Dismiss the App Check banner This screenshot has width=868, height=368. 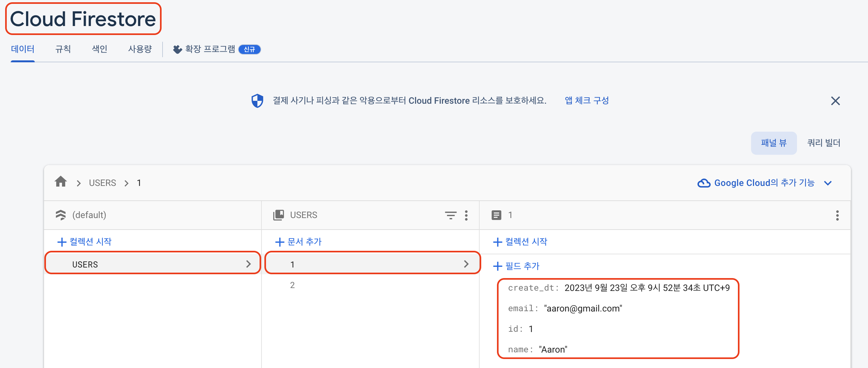[x=835, y=101]
